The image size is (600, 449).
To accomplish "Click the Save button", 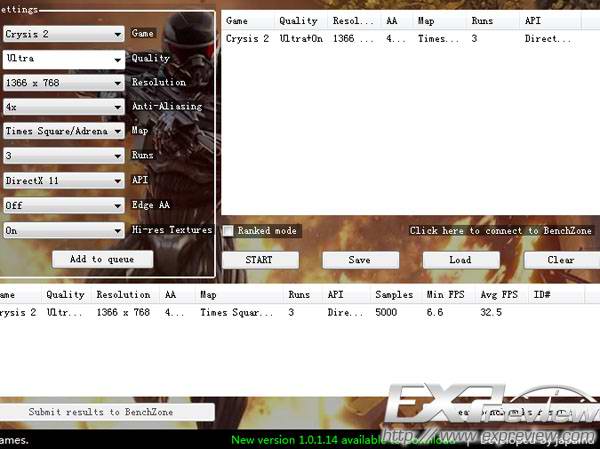I will click(360, 260).
